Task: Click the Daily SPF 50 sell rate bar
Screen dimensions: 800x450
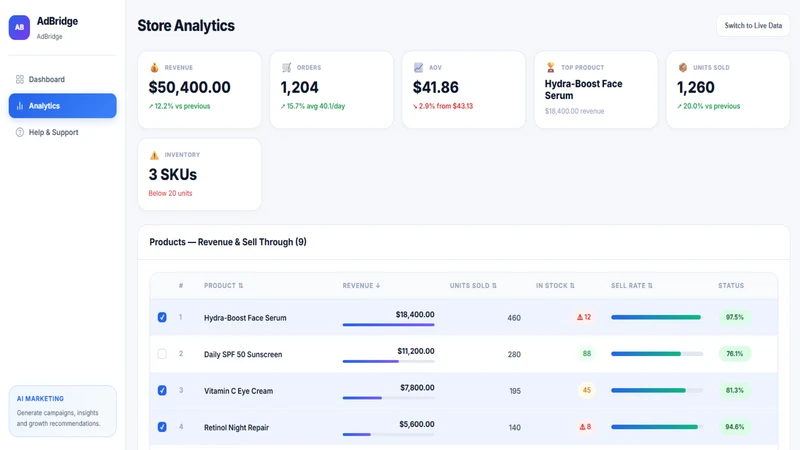Action: pos(657,354)
